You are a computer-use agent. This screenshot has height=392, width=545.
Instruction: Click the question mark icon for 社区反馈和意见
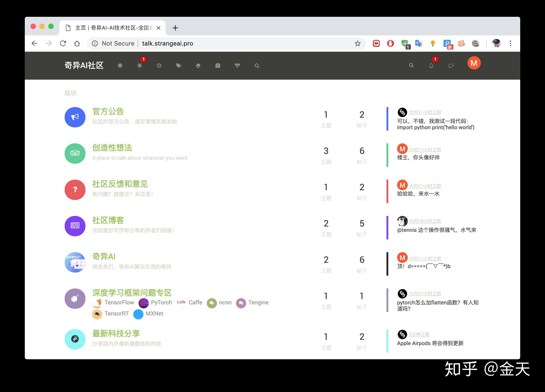75,190
